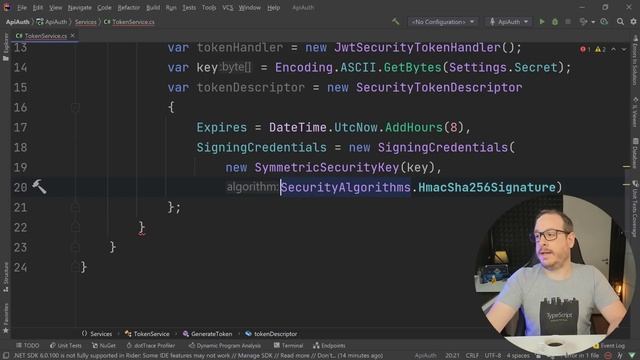Click the green V icon in status bar
Screen dimensions: 640x360
pyautogui.click(x=632, y=356)
